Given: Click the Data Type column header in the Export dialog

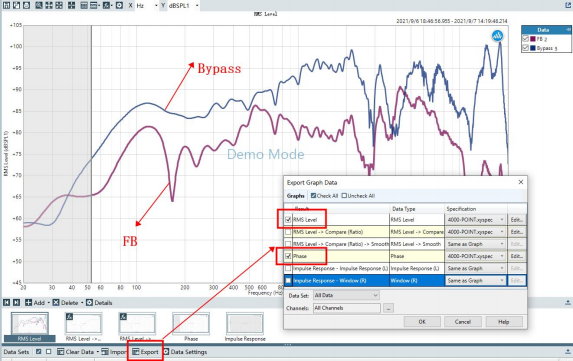Looking at the screenshot, I should coord(417,209).
